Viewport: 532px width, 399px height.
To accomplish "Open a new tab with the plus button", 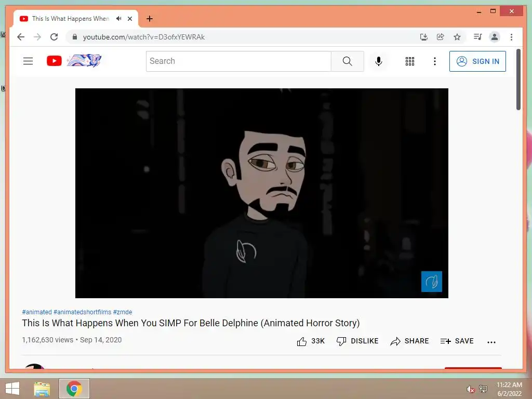I will [150, 19].
